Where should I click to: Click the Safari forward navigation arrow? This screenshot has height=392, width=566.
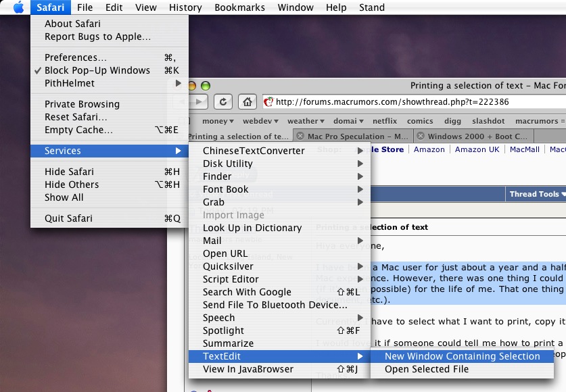(199, 102)
